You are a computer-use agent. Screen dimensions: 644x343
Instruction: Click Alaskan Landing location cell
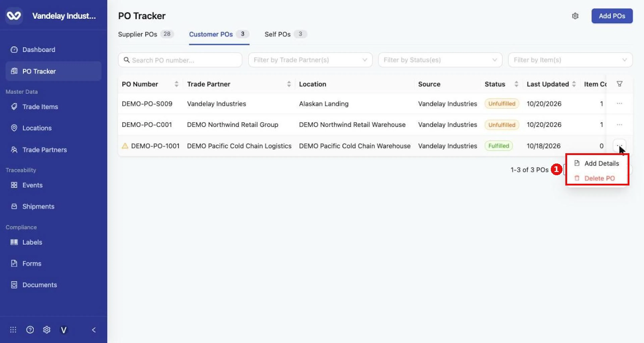pyautogui.click(x=324, y=104)
